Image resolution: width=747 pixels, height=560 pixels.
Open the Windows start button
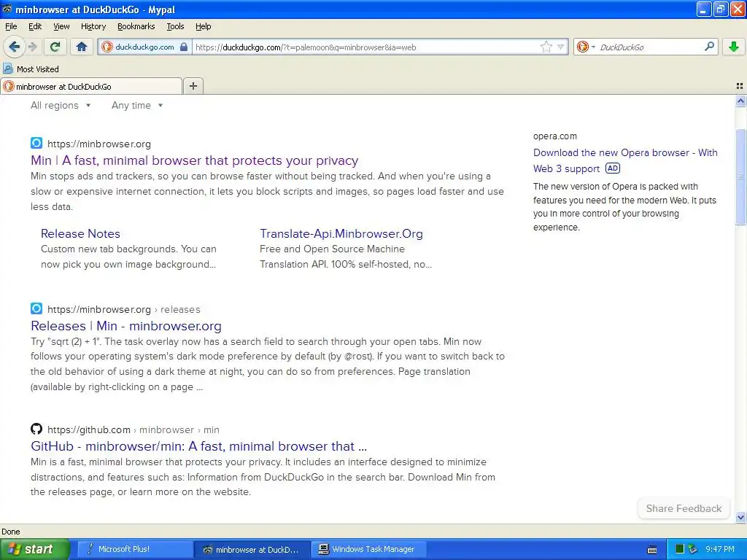click(34, 549)
